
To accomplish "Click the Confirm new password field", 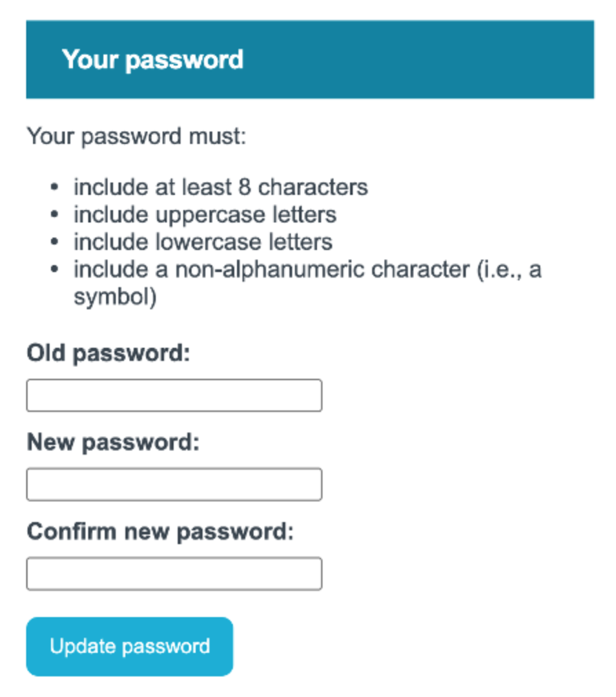I will [x=173, y=573].
